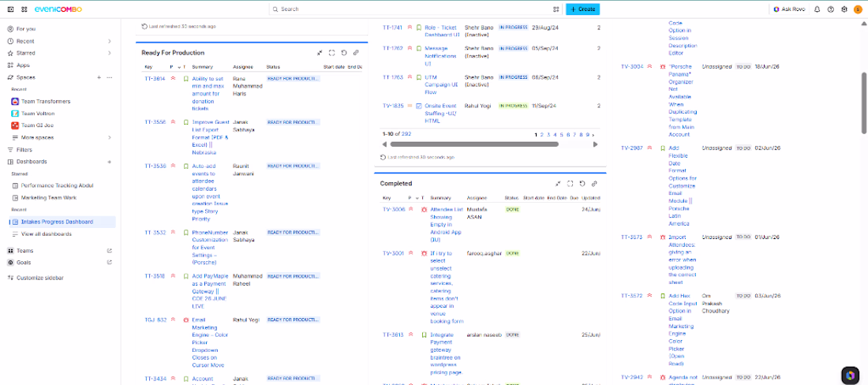This screenshot has height=385, width=868.
Task: Open the user profile avatar
Action: tap(858, 9)
